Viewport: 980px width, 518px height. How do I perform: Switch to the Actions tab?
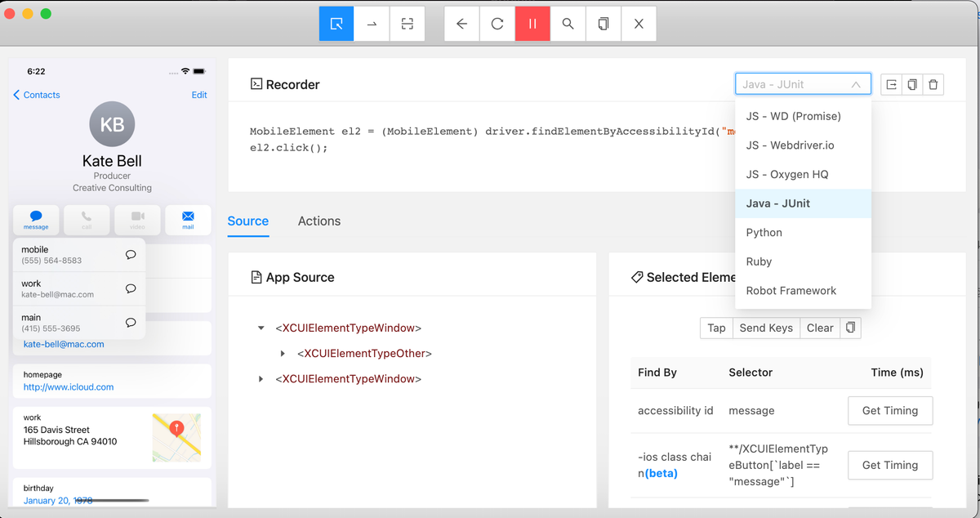pyautogui.click(x=318, y=221)
